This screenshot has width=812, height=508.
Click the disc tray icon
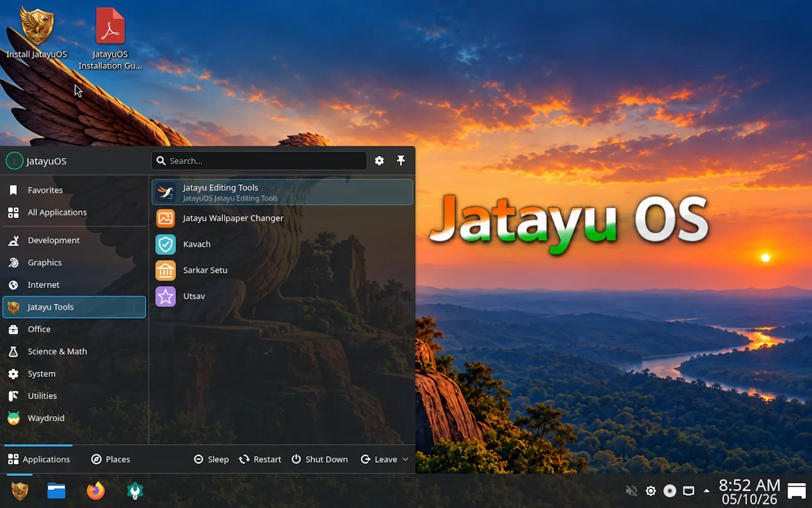pyautogui.click(x=670, y=491)
